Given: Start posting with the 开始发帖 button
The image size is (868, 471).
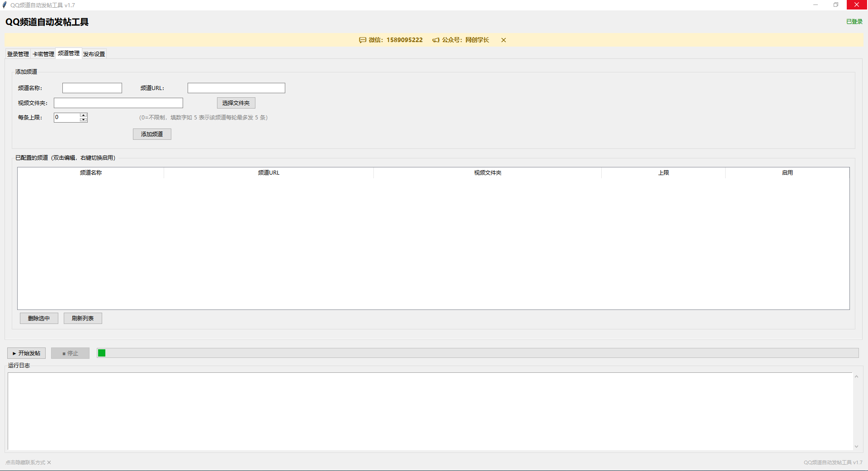Looking at the screenshot, I should click(26, 353).
